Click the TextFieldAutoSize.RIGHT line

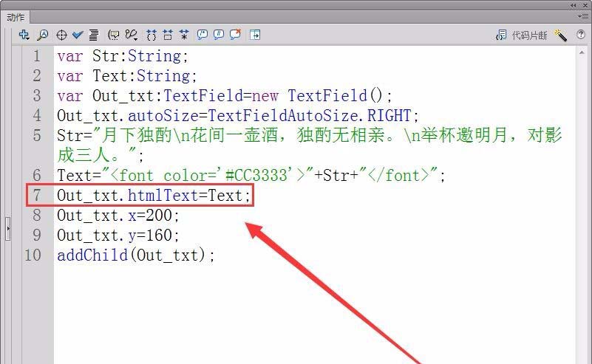point(238,116)
